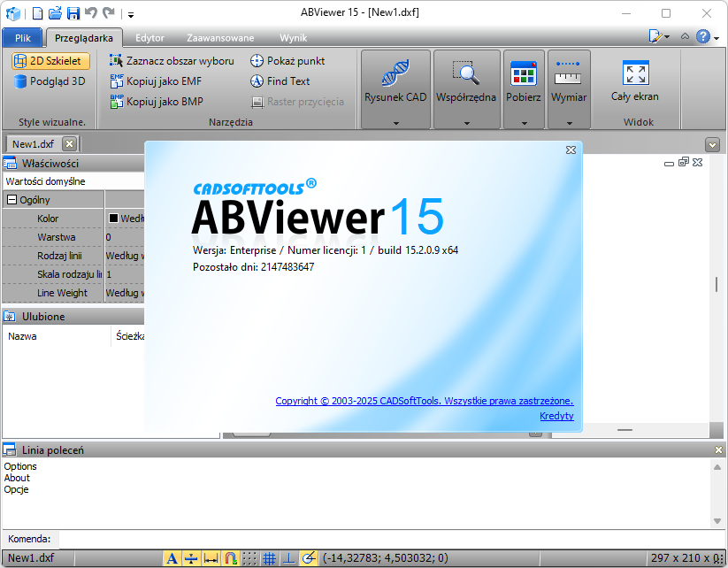Open a file with the folder icon
Image resolution: width=728 pixels, height=568 pixels.
pyautogui.click(x=55, y=13)
